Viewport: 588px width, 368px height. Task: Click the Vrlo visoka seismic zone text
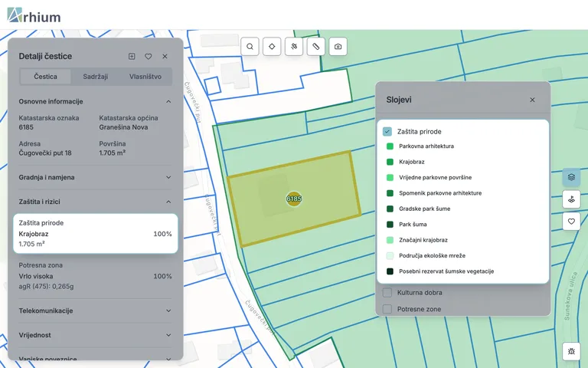click(36, 276)
